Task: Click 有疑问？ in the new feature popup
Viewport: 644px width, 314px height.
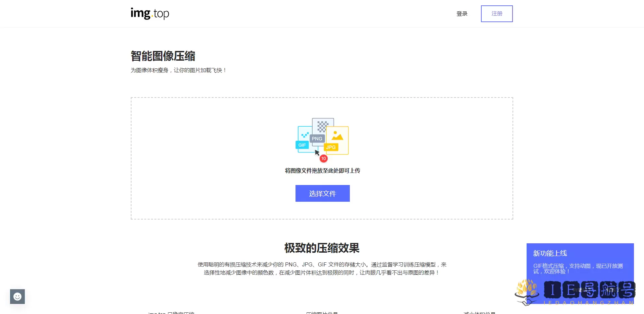Action: click(582, 290)
